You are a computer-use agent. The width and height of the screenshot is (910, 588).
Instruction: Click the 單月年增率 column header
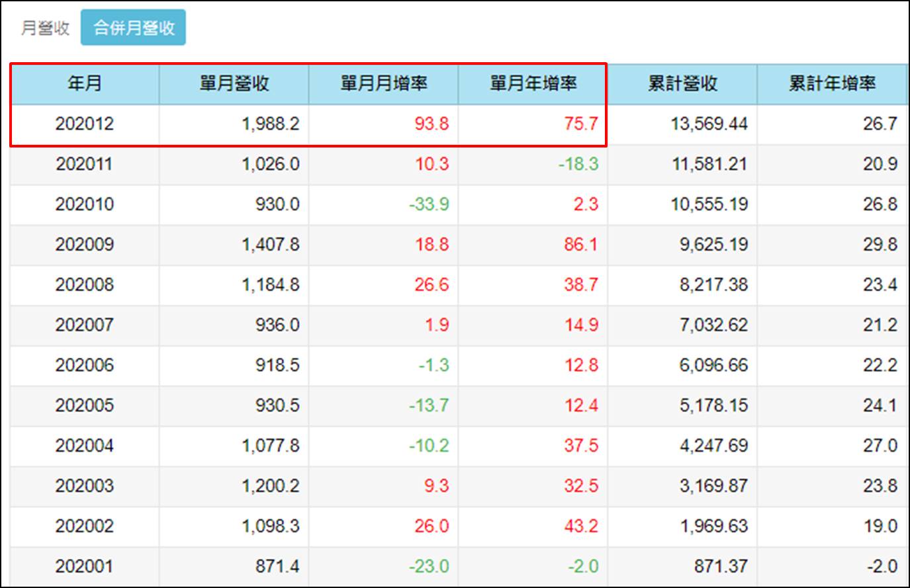(x=531, y=84)
